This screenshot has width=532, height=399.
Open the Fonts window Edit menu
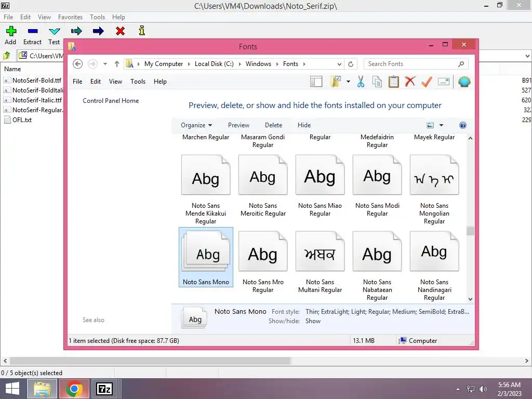pos(96,82)
